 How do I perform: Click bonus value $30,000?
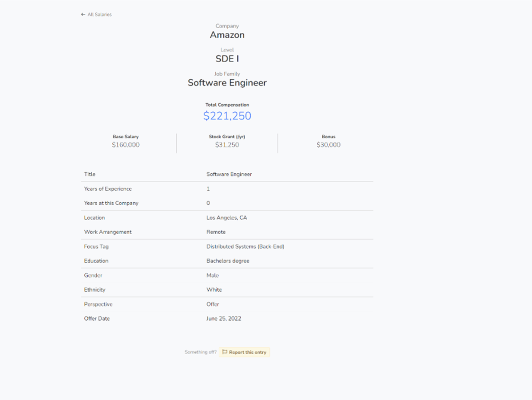point(328,145)
